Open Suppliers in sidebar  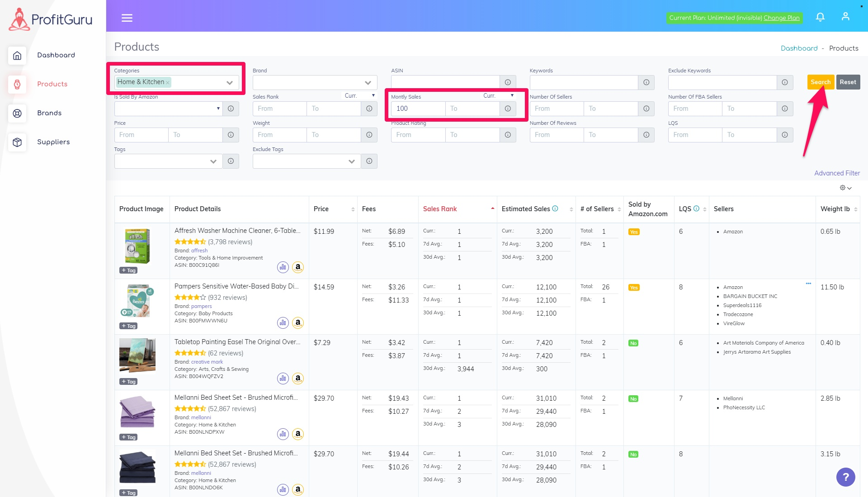click(53, 142)
